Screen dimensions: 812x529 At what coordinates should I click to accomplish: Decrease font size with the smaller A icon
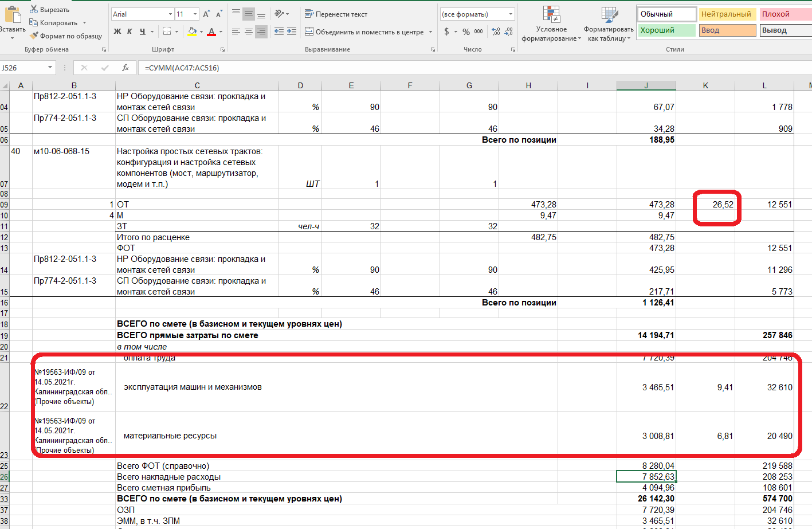point(219,14)
